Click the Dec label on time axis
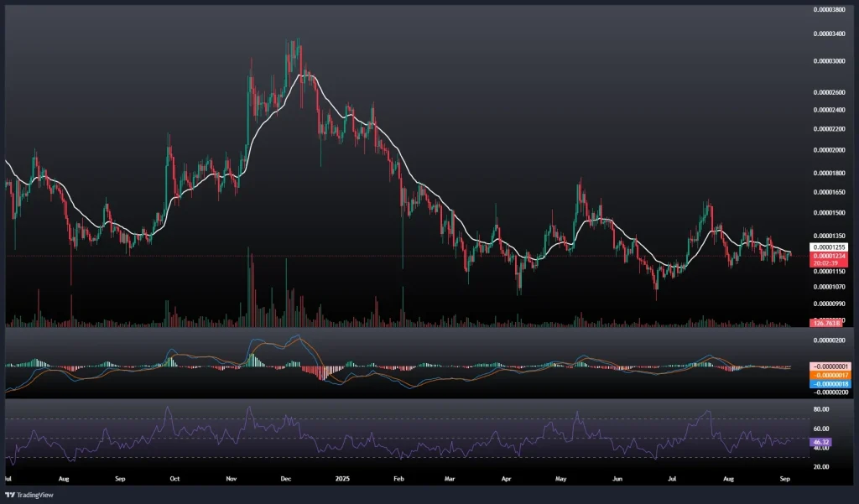 click(x=285, y=481)
